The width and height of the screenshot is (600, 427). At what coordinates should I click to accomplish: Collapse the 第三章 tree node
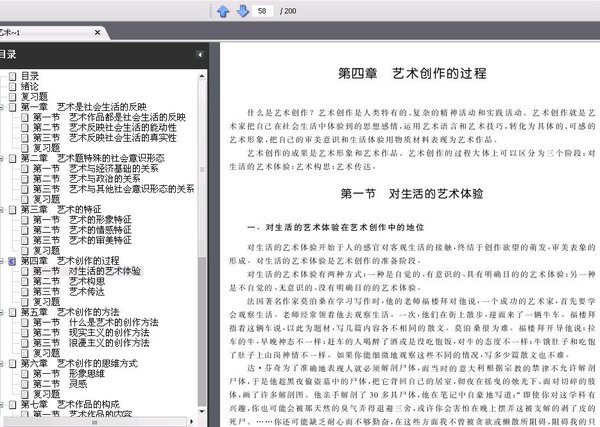2,210
